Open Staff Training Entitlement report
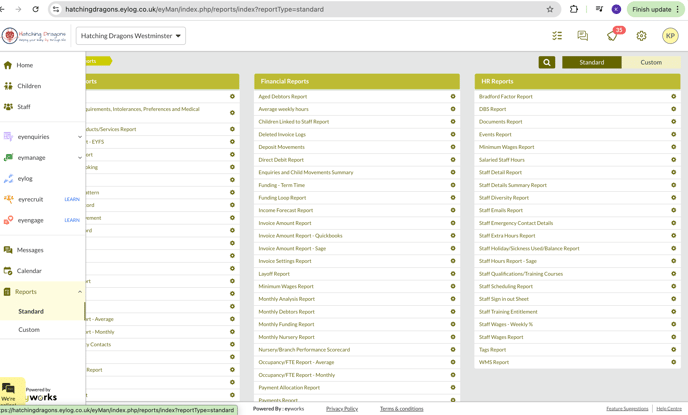The image size is (688, 415). [x=508, y=312]
